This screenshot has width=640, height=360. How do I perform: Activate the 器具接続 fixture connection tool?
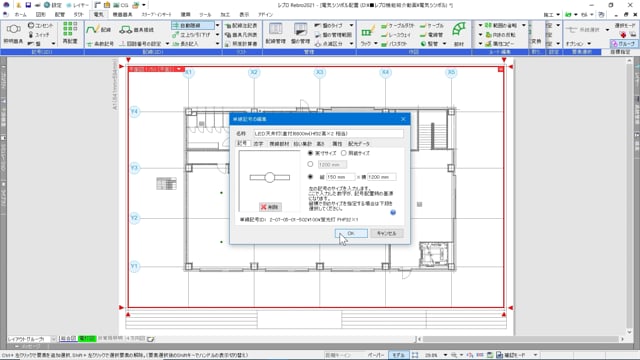(x=137, y=30)
